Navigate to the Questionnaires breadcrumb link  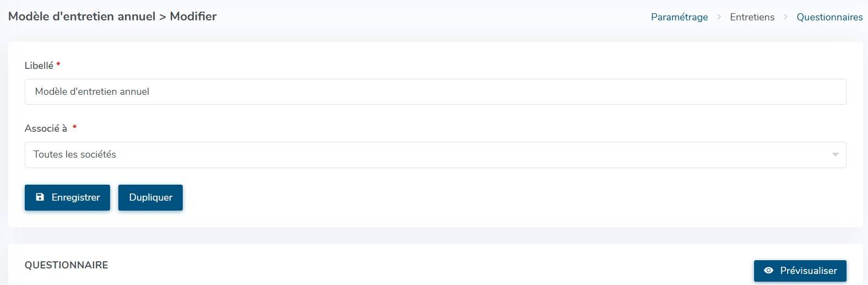click(829, 17)
